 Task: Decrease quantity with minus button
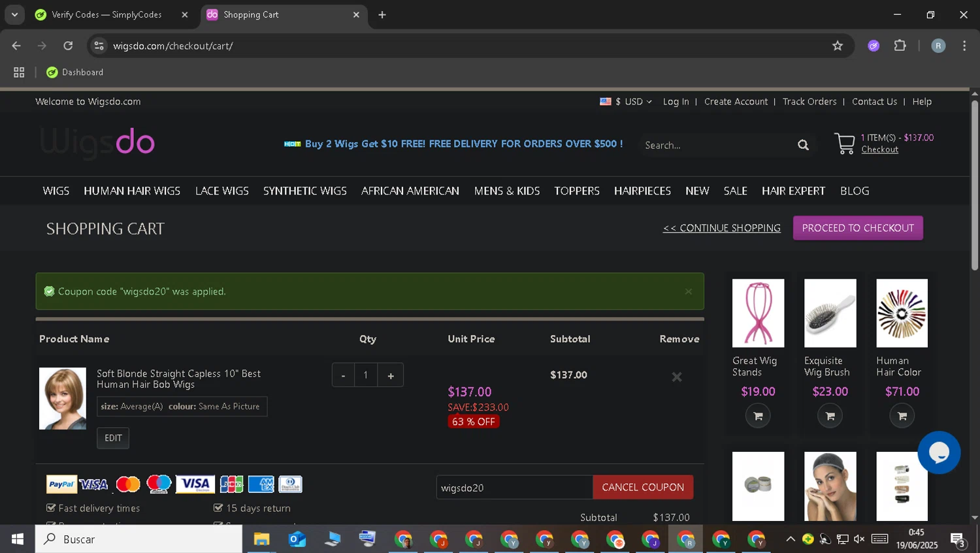(343, 375)
